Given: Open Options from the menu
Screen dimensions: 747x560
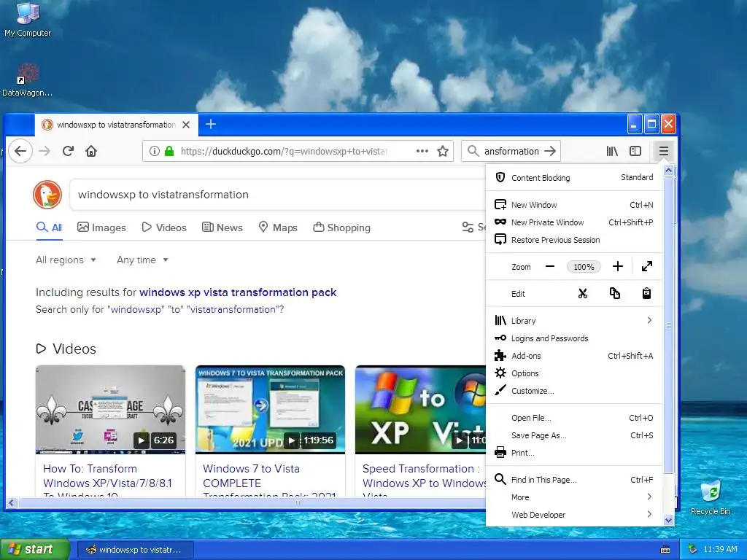Looking at the screenshot, I should point(574,373).
